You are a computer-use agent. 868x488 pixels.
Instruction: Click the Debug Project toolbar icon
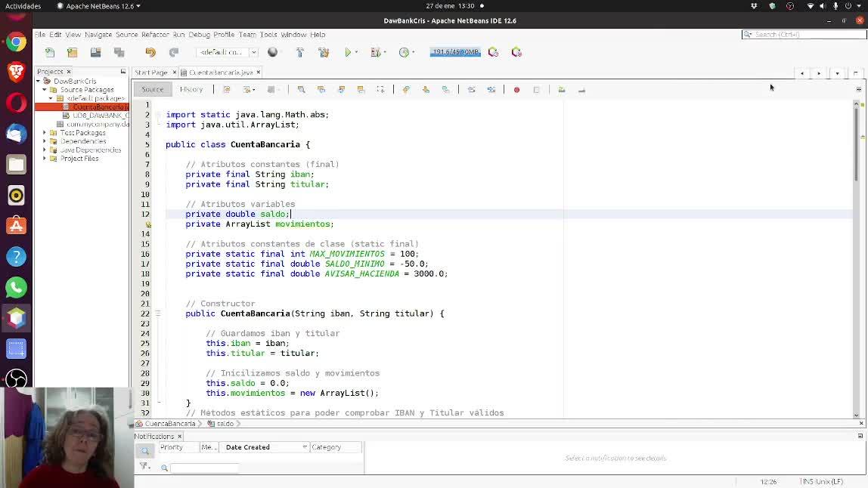(375, 52)
